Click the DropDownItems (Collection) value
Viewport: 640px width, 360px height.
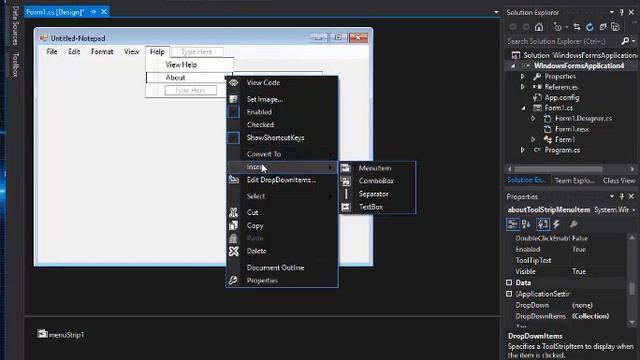[590, 316]
